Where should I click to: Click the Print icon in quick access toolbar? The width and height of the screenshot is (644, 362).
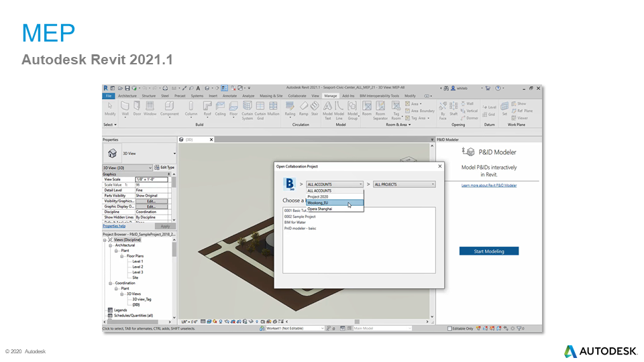tap(165, 88)
